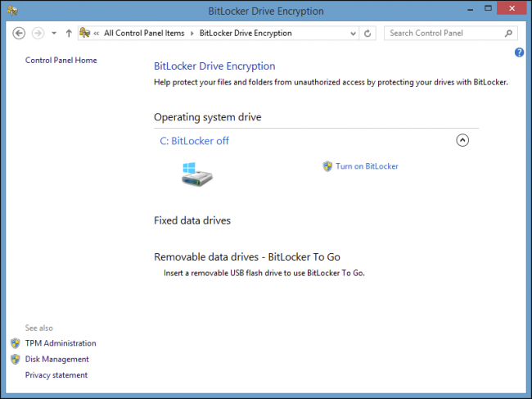The height and width of the screenshot is (399, 532).
Task: Expand the address bar history dropdown
Action: [353, 34]
